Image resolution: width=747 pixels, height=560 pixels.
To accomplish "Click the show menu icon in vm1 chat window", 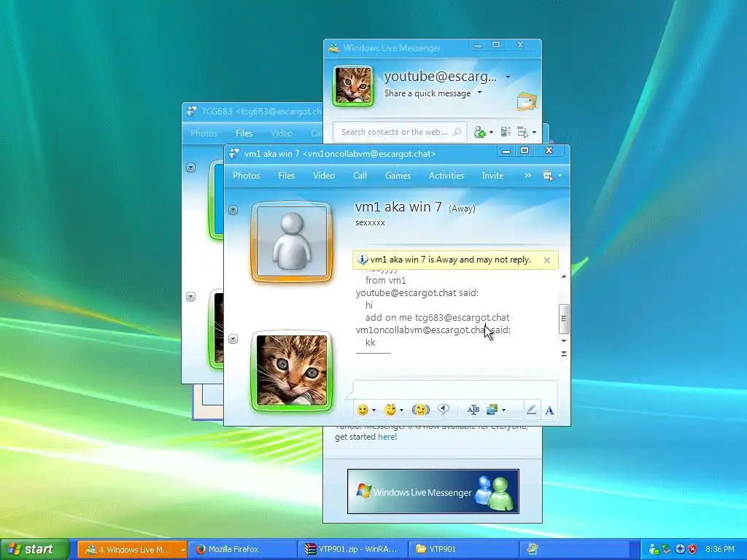I will (549, 176).
